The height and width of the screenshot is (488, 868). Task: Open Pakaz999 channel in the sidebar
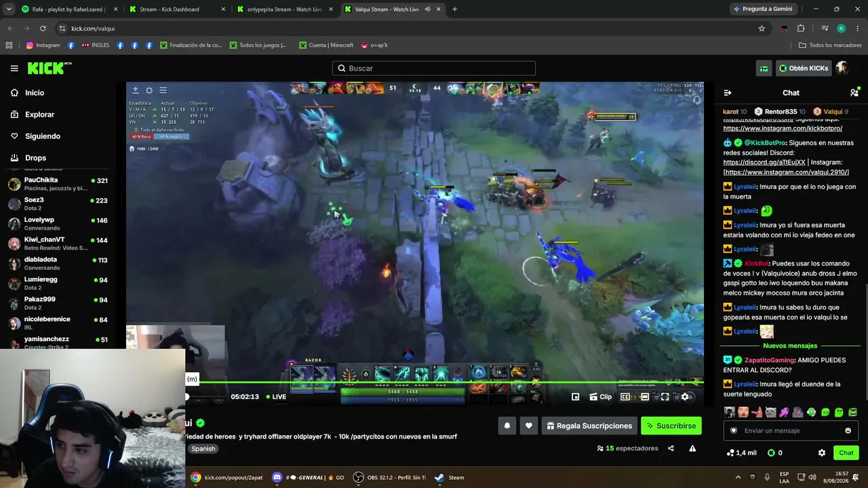click(58, 303)
